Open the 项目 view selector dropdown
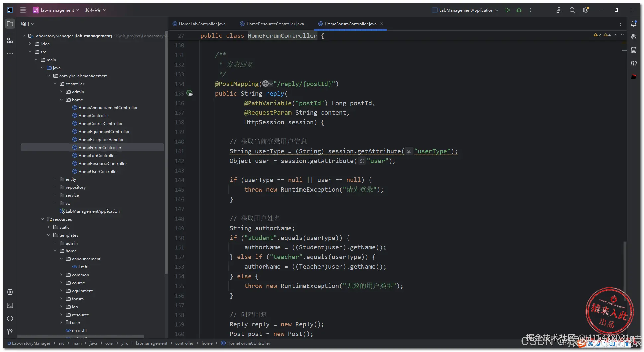The image size is (644, 352). click(x=27, y=24)
